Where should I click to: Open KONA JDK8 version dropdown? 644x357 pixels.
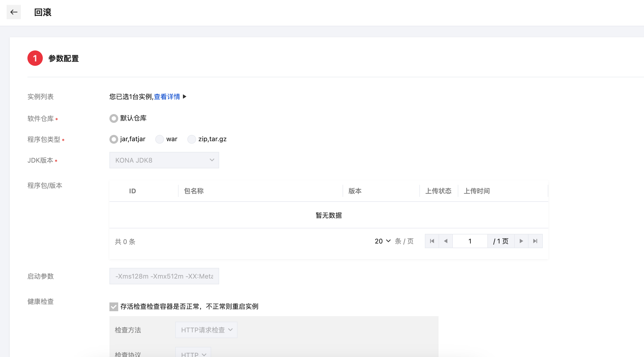click(164, 160)
